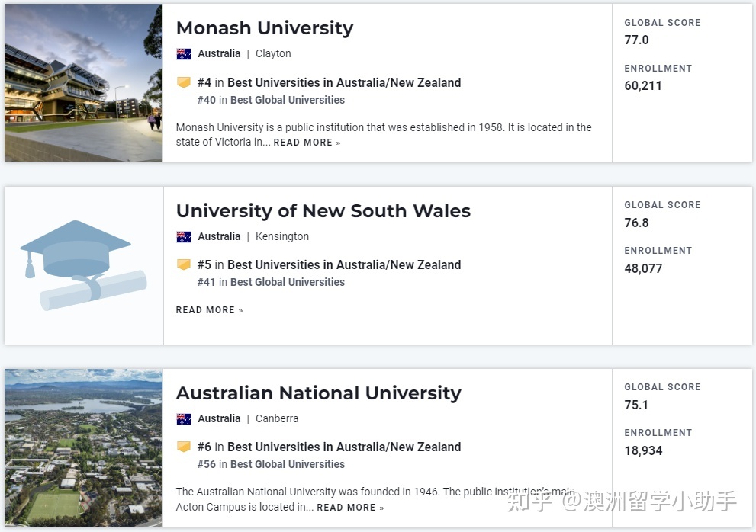Click the ranking badge icon next to #4

(184, 82)
